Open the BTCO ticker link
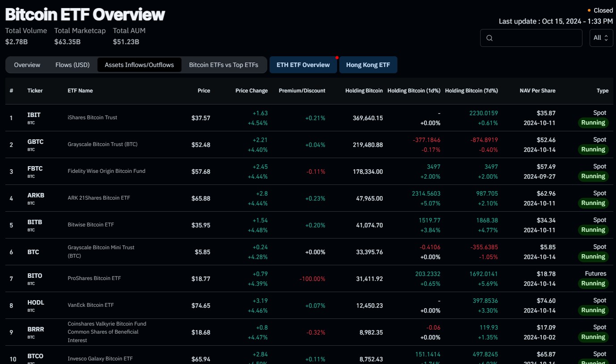 35,356
